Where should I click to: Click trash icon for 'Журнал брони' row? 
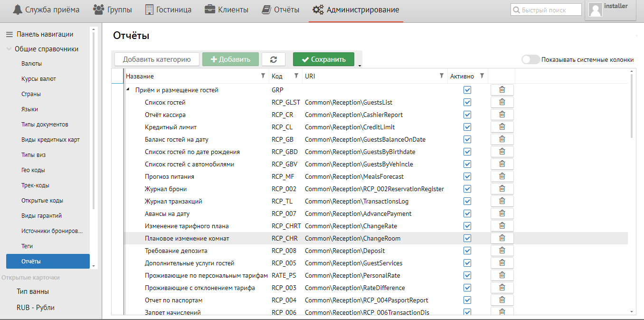(502, 189)
